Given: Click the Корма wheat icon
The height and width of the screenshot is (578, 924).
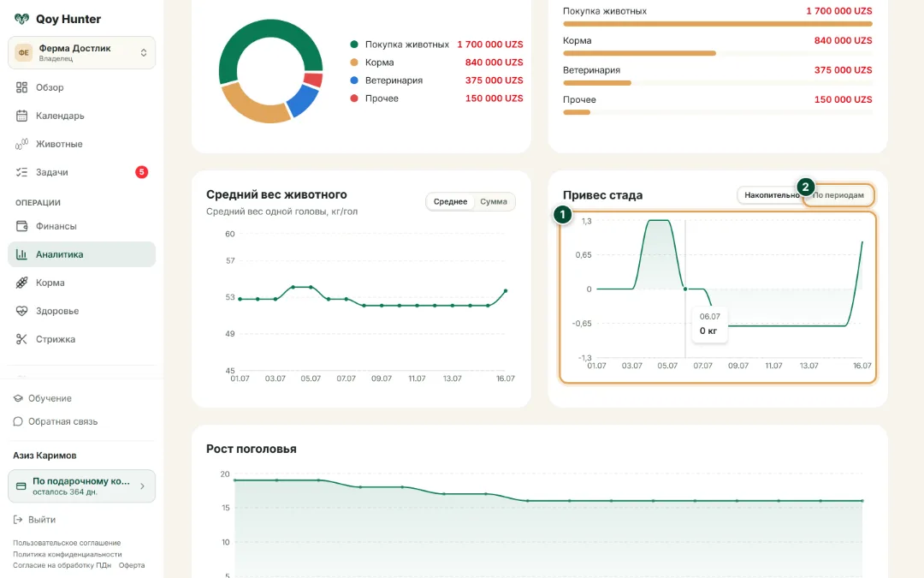Looking at the screenshot, I should (x=21, y=283).
